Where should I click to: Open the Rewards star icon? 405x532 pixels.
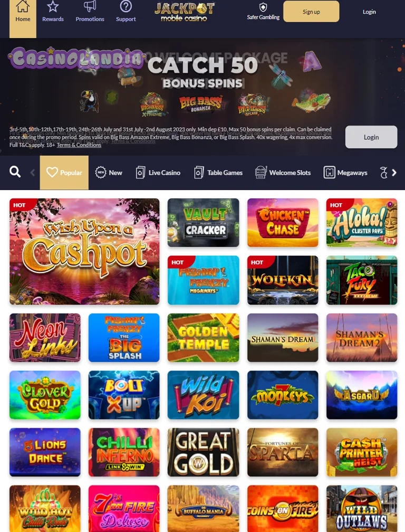pyautogui.click(x=53, y=6)
